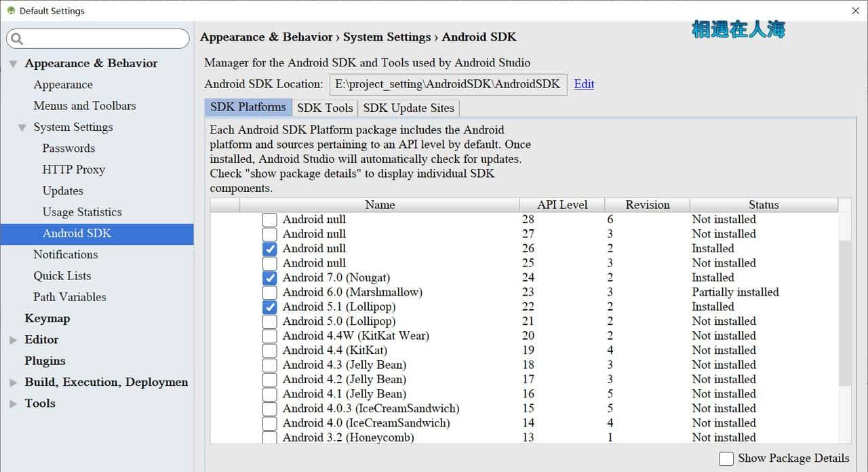Screen dimensions: 868x472
Task: Expand the Tools settings section
Action: (12, 404)
